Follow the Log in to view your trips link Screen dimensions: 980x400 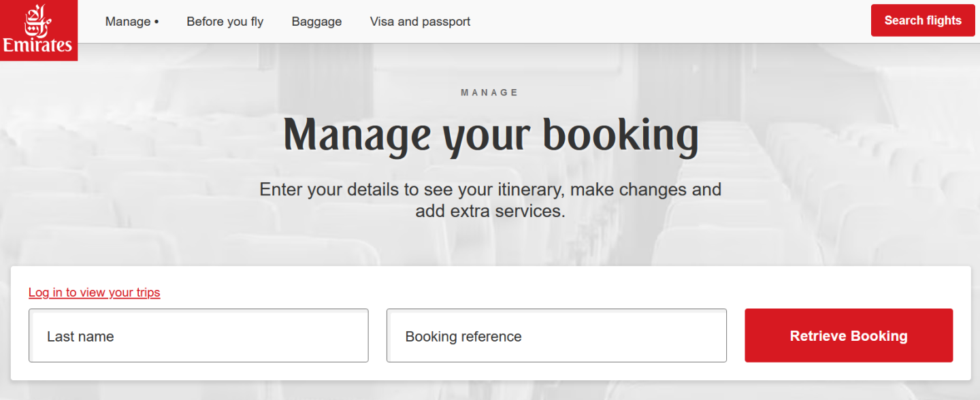coord(94,293)
